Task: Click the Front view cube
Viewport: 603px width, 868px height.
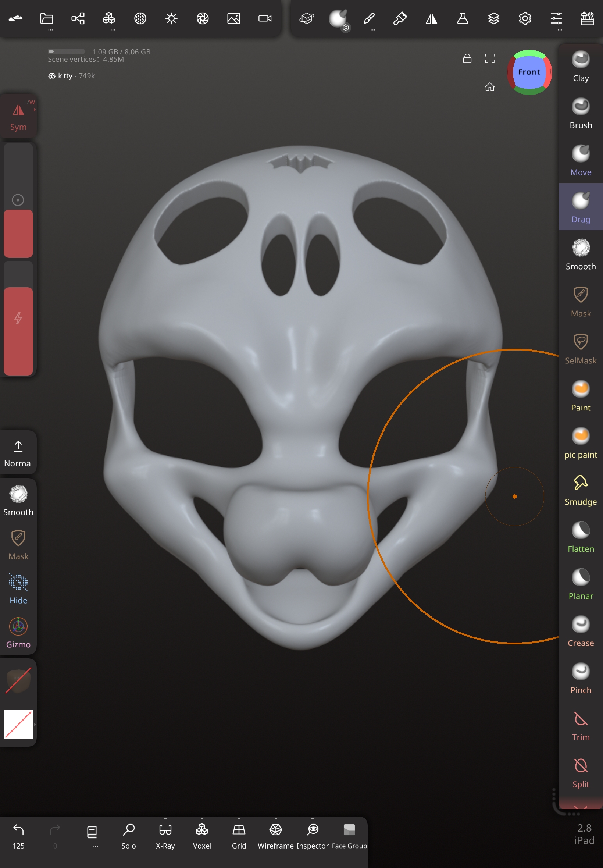Action: (x=529, y=72)
